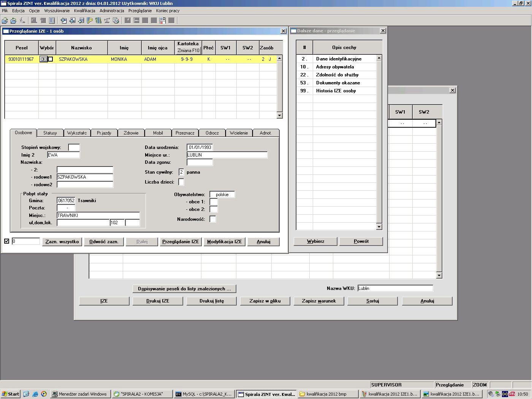This screenshot has height=399, width=532.
Task: Select 'Historia IZE osoby' row
Action: 336,91
